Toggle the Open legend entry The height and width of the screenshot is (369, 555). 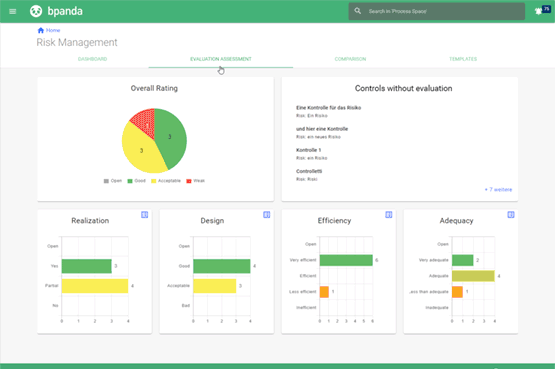[113, 181]
